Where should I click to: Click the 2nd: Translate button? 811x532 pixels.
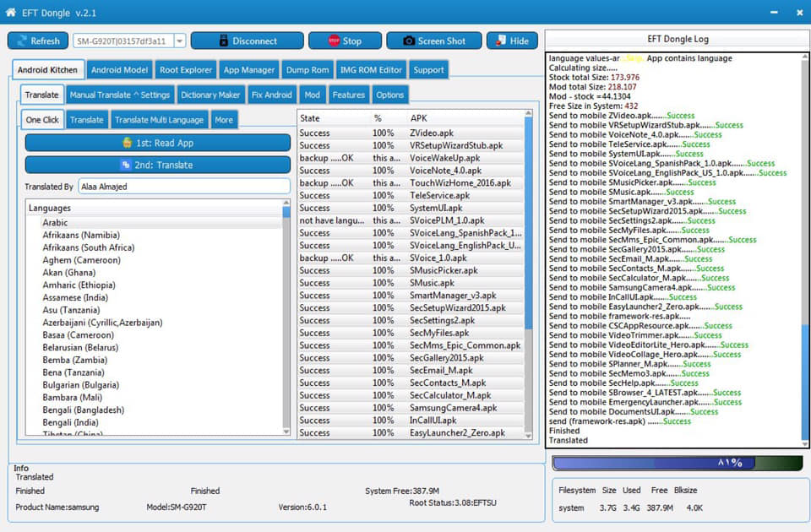(158, 165)
